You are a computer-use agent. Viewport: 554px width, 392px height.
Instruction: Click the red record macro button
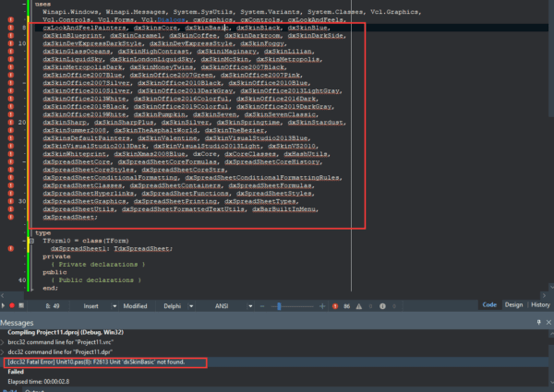coord(12,305)
